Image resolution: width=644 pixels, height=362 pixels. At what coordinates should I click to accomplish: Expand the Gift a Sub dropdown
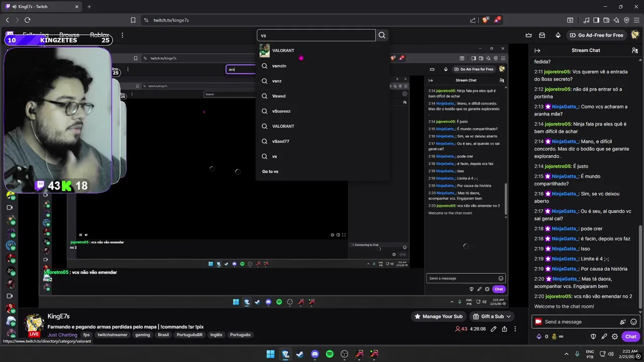tap(492, 316)
